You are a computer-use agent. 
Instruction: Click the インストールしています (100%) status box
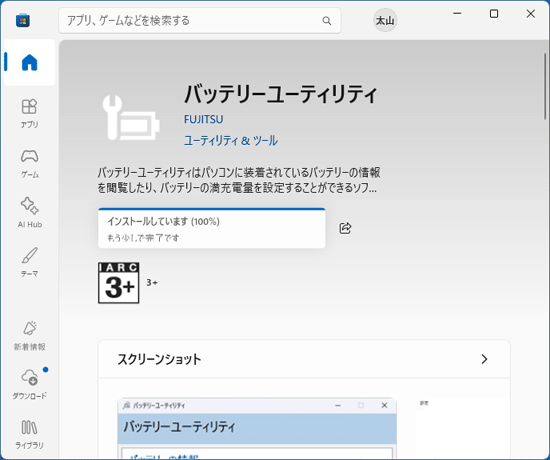pos(212,228)
